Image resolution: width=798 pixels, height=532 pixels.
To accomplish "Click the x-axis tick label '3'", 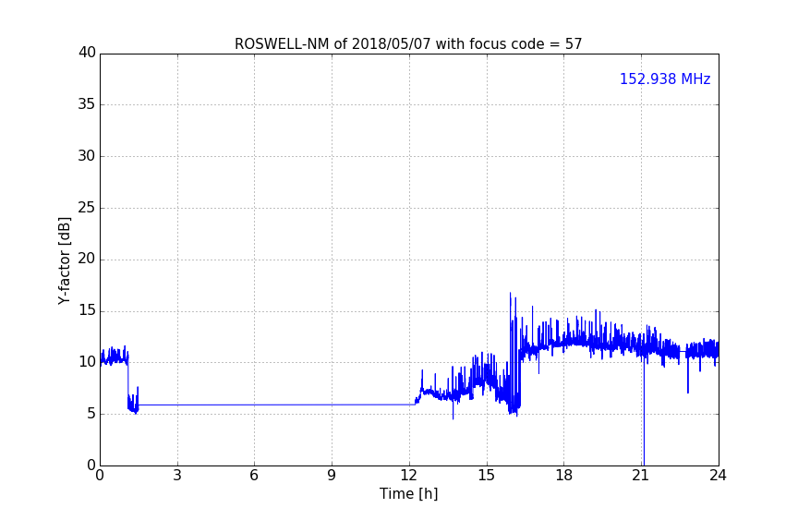I will [177, 476].
